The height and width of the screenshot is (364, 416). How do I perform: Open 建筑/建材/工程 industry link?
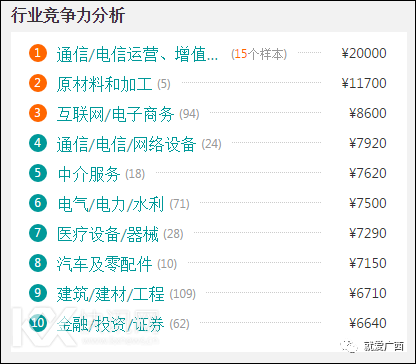tap(111, 294)
